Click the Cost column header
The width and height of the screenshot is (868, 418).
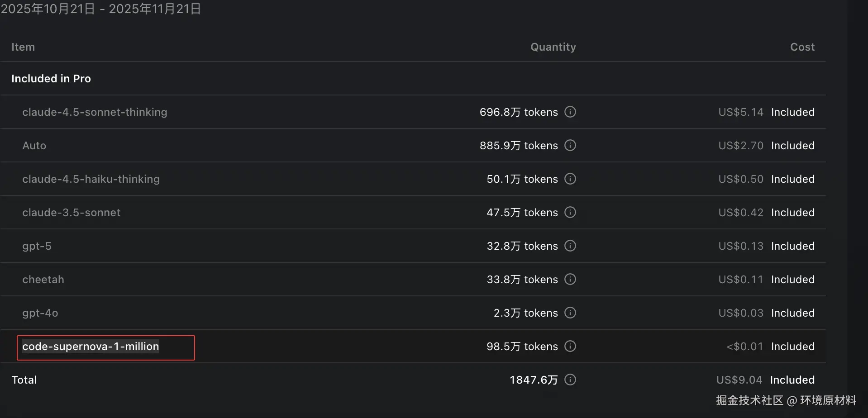pos(802,47)
